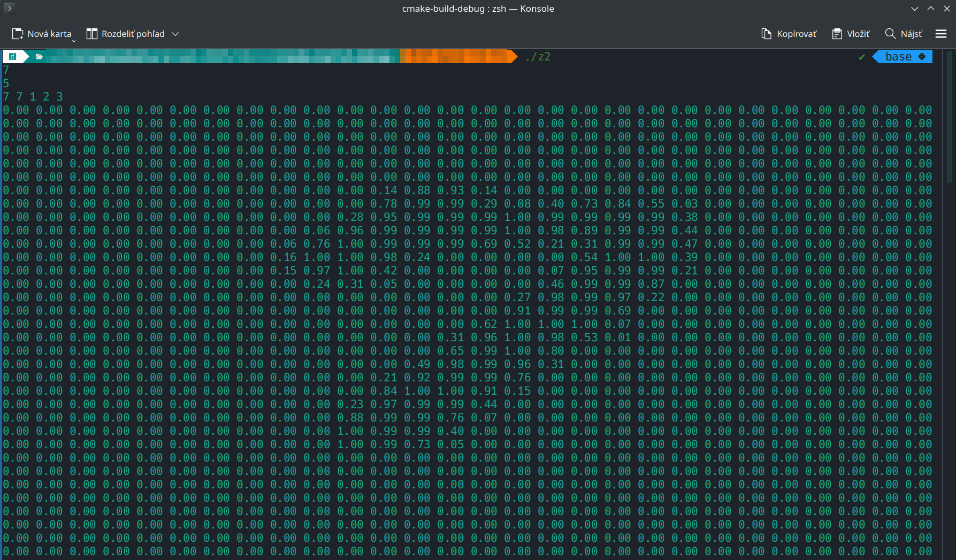Maximize the Konsole window
956x560 pixels.
point(931,9)
